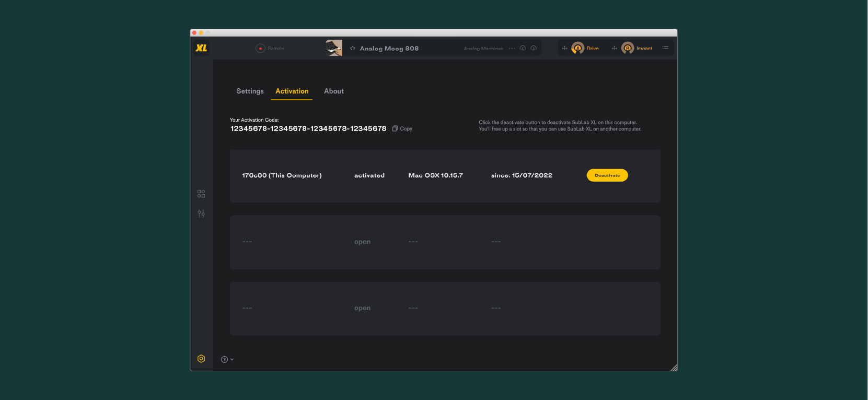
Task: Click the "activated" status text
Action: coord(369,175)
